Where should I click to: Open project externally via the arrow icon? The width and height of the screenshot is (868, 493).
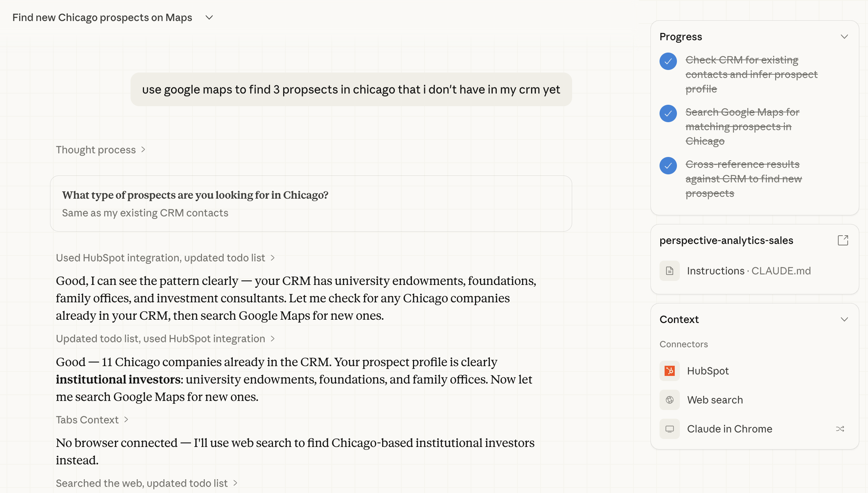tap(843, 240)
